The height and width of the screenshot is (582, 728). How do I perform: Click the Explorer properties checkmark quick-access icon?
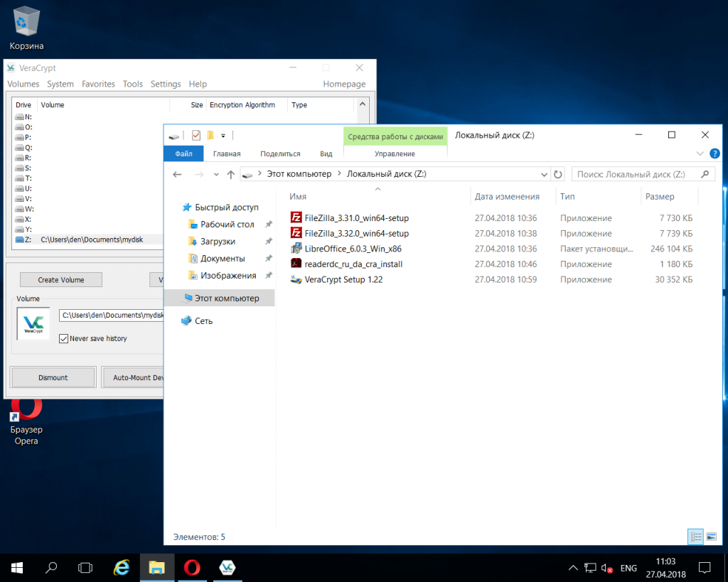click(x=196, y=136)
